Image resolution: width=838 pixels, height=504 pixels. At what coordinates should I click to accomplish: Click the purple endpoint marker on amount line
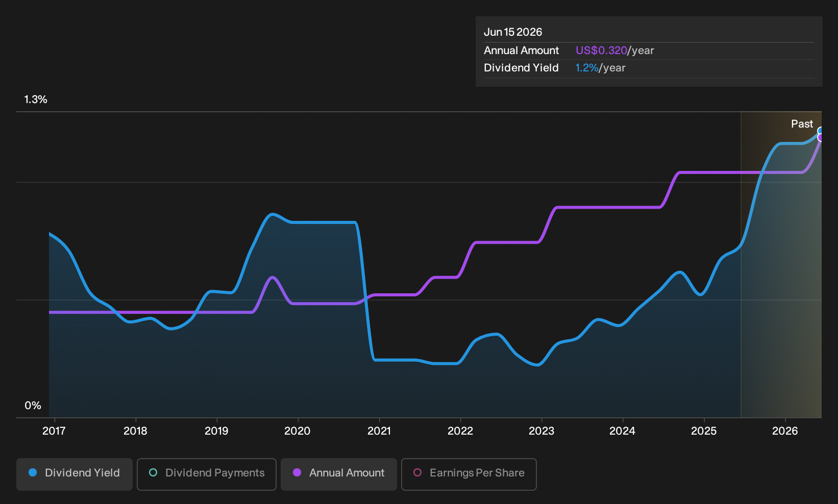[821, 138]
